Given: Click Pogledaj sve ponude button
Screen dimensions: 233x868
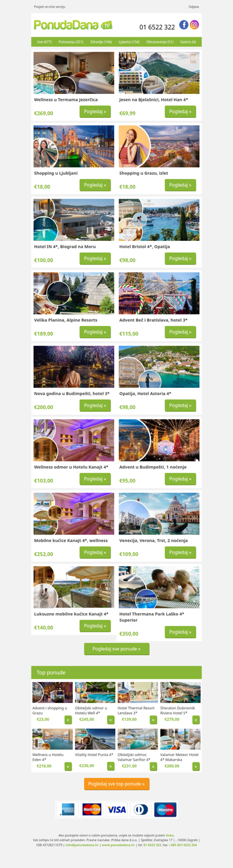Looking at the screenshot, I should click(x=116, y=649).
